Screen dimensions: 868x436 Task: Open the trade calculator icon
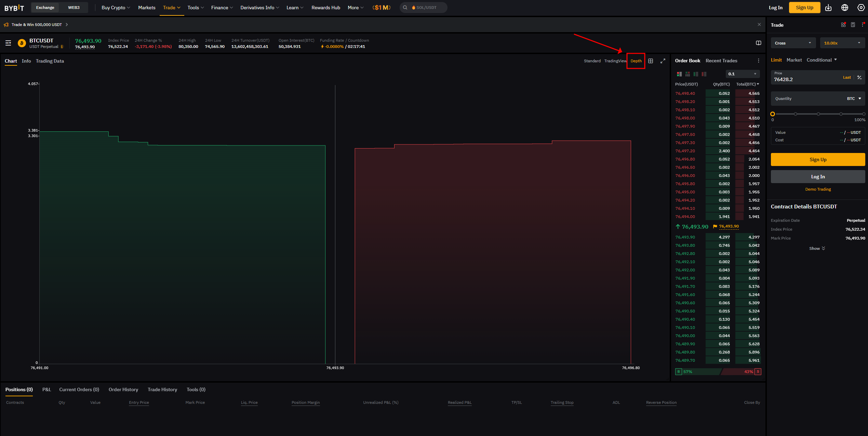coord(853,25)
